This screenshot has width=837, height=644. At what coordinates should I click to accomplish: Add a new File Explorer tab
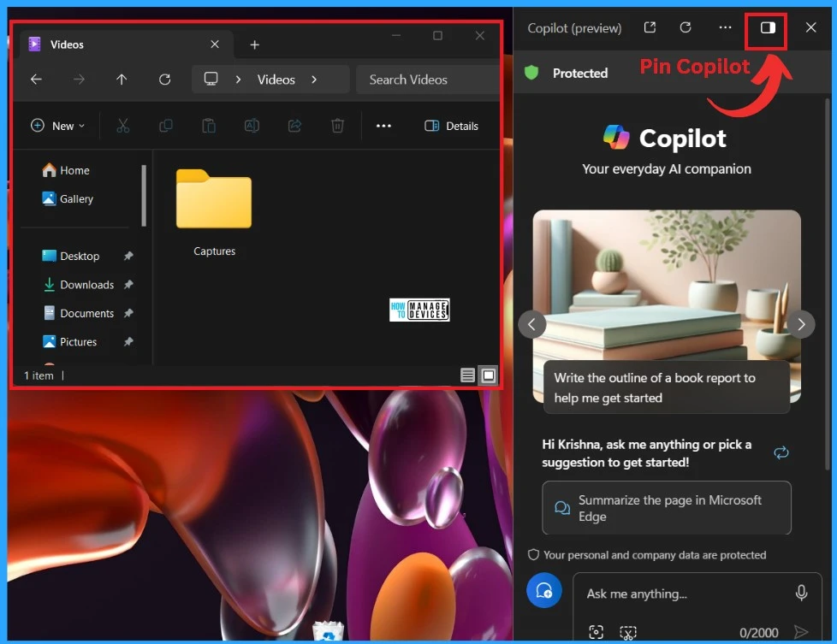click(x=255, y=44)
